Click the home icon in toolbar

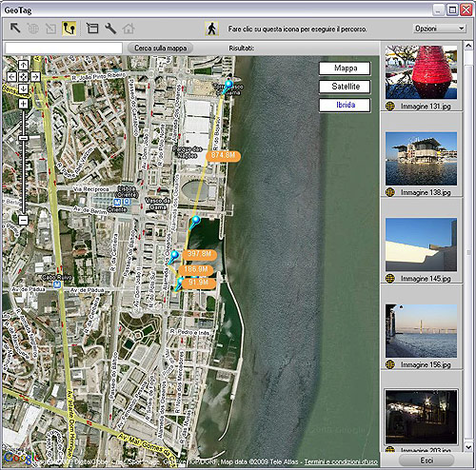pos(129,29)
